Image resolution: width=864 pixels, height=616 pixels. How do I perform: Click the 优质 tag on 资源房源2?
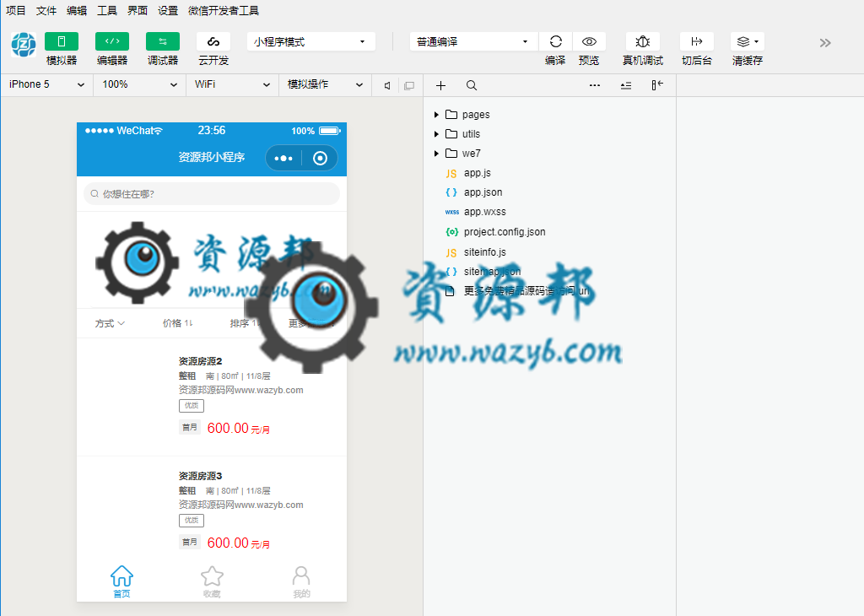coord(192,406)
